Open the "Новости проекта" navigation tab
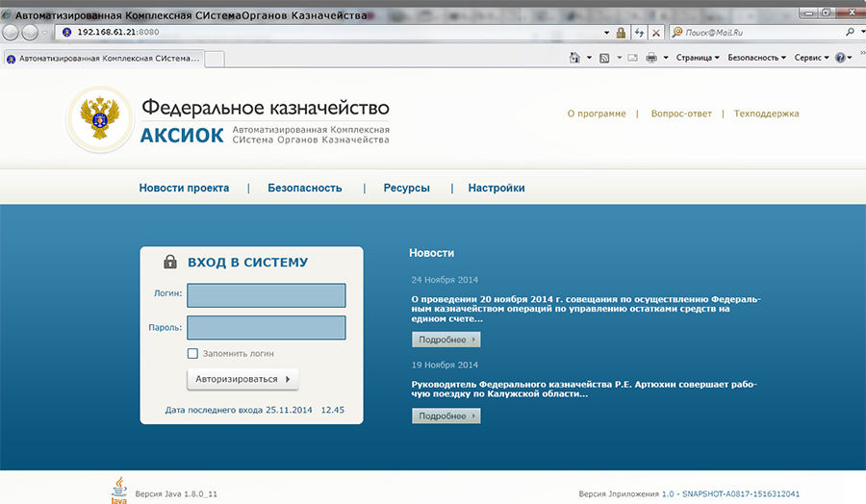 [184, 189]
